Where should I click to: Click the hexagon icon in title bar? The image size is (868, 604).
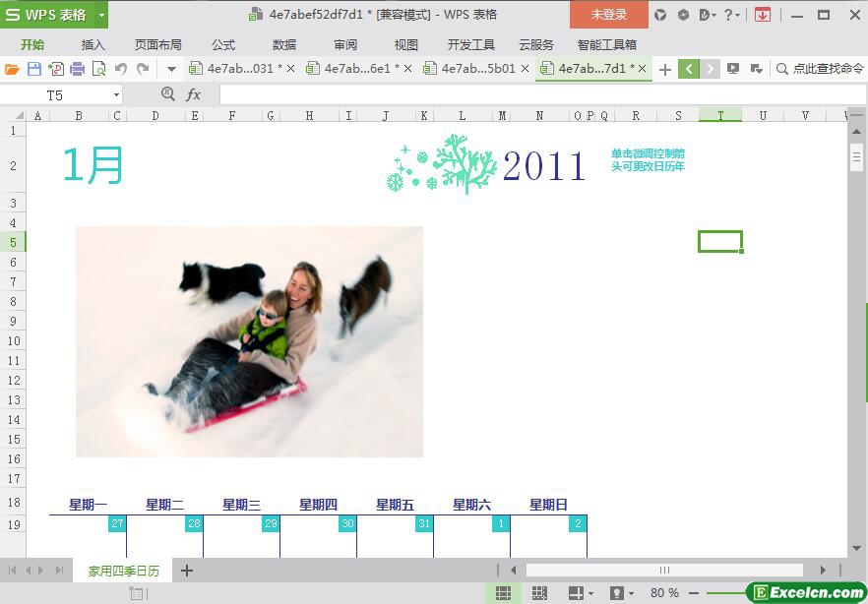point(683,15)
